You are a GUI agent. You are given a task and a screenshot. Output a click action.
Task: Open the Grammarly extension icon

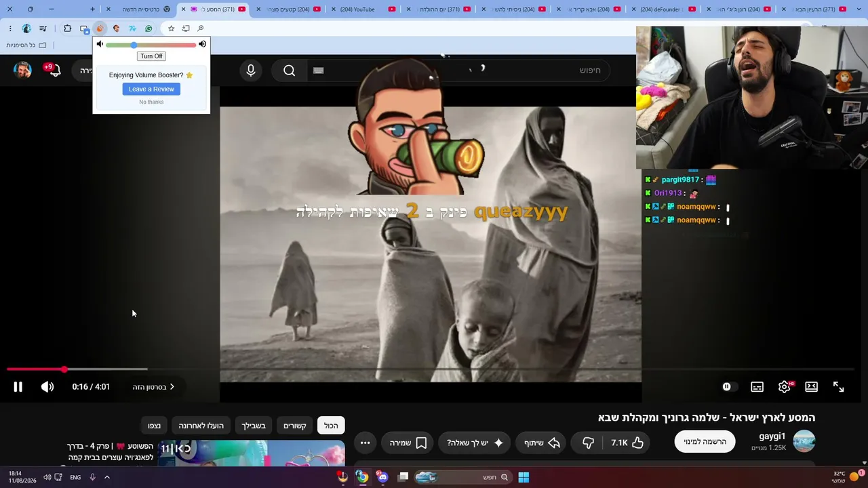(x=149, y=28)
